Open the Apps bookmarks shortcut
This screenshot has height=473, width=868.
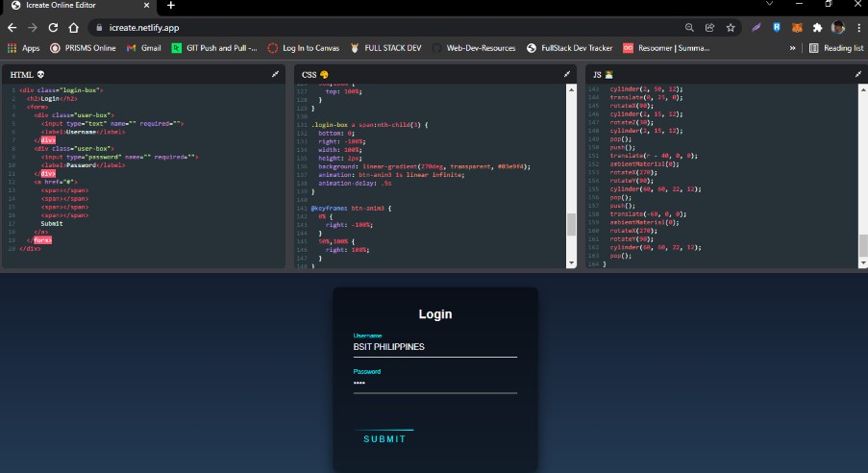23,47
